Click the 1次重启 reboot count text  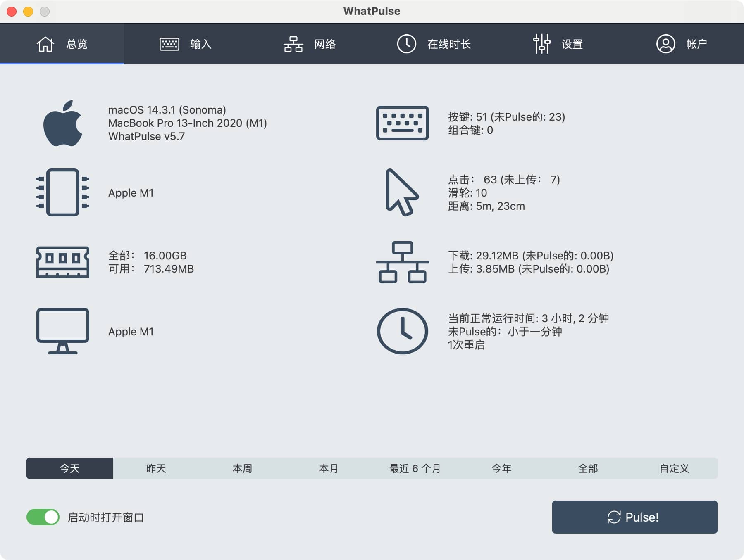(x=466, y=345)
